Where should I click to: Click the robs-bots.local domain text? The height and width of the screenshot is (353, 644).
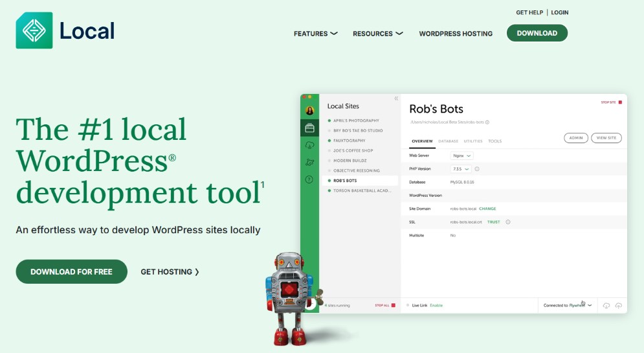coord(463,209)
